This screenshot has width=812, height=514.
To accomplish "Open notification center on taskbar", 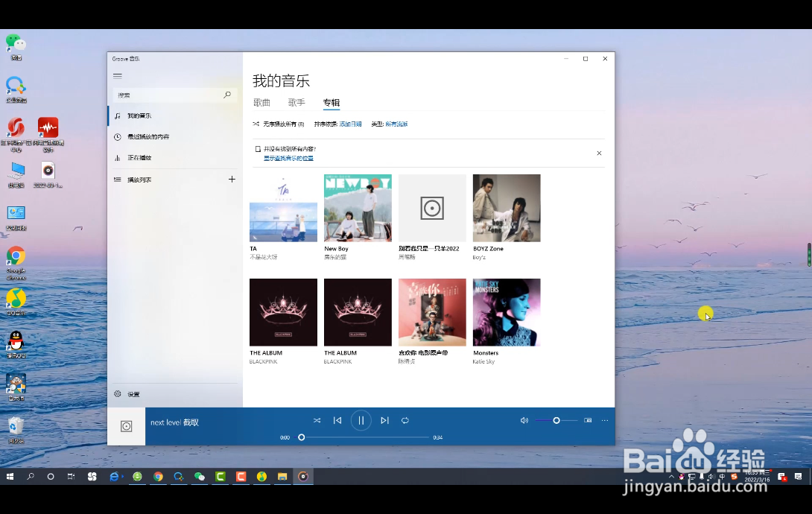I will pos(798,477).
